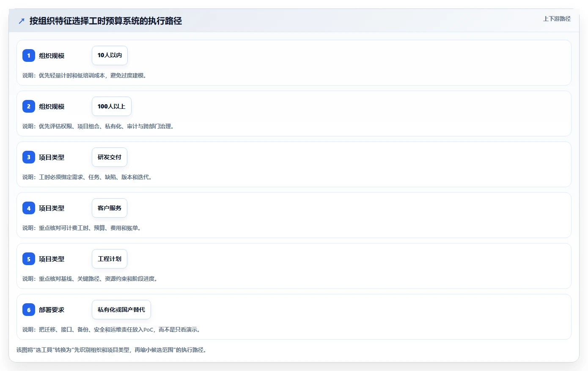Select the 10人以内 option chip
Image resolution: width=588 pixels, height=371 pixels.
[x=110, y=55]
